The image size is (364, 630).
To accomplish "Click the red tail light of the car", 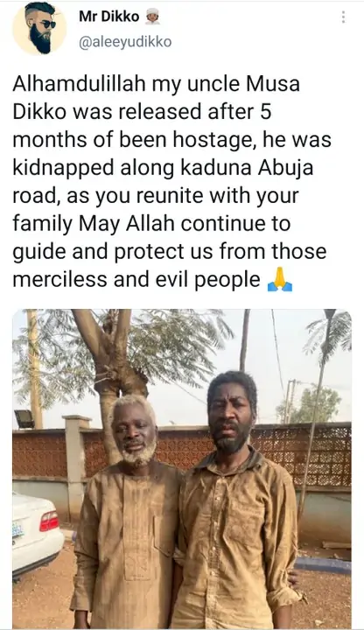I will click(49, 521).
